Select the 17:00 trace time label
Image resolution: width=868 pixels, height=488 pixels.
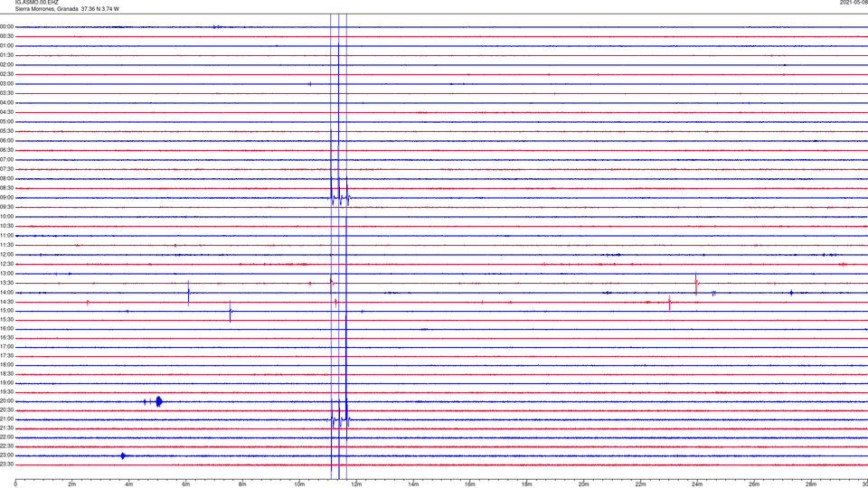click(x=6, y=347)
